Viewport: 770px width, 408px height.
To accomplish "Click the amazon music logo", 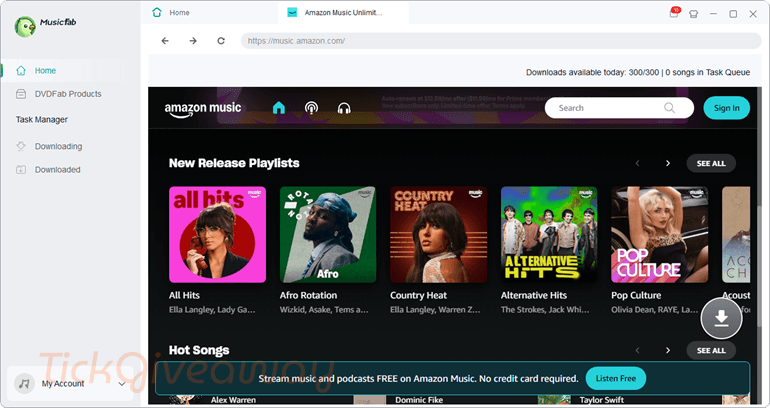I will [x=203, y=109].
